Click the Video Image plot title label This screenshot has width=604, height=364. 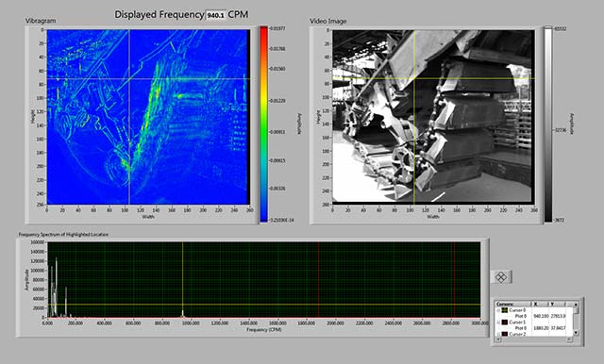click(x=327, y=21)
